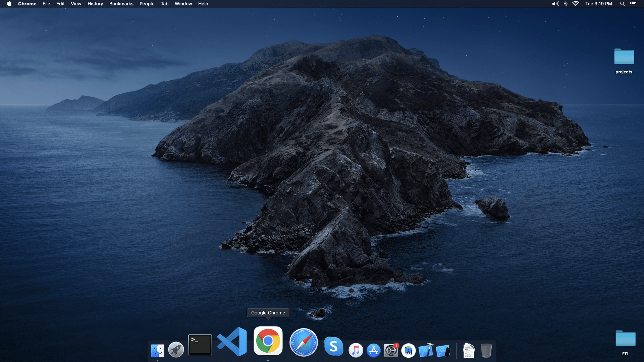Open Spotlight search magnifier
Screen dimensions: 644x362
622,4
